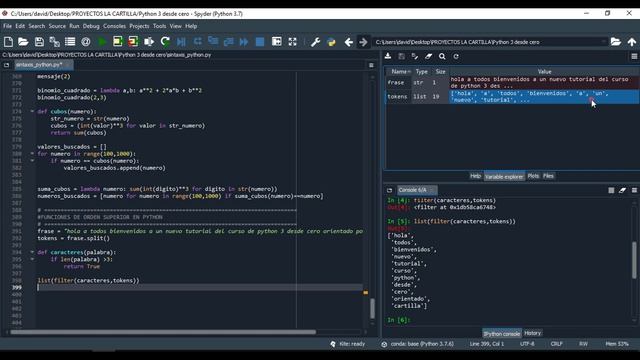Save all open files

[x=55, y=42]
